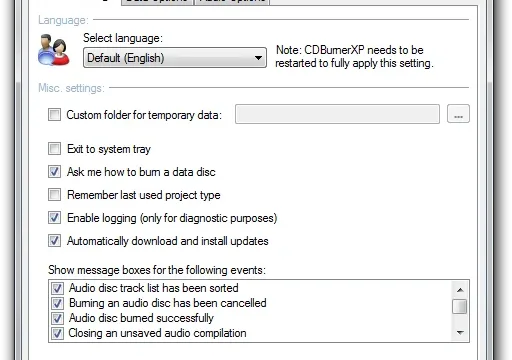Disable Enable logging for diagnostic purposes
Viewport: 512px width, 360px height.
pyautogui.click(x=54, y=218)
